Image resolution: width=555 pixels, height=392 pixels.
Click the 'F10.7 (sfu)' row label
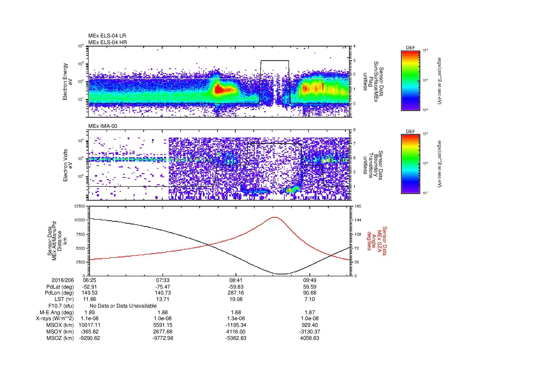[61, 306]
